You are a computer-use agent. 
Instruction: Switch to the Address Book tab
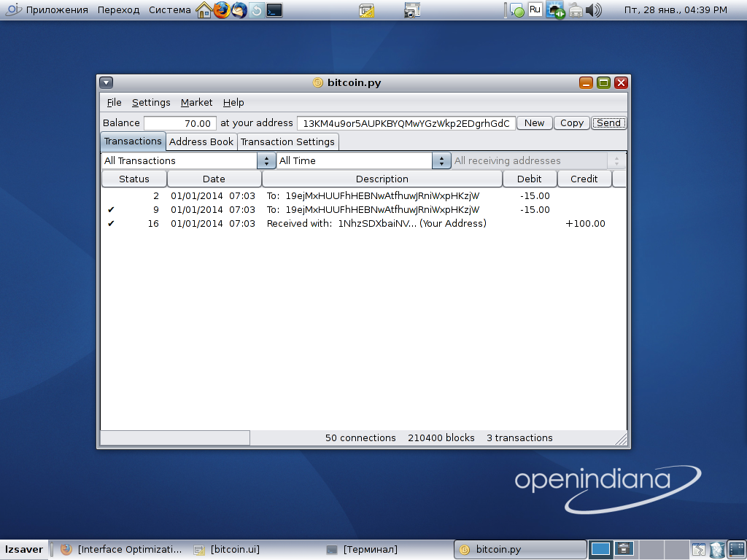[201, 141]
